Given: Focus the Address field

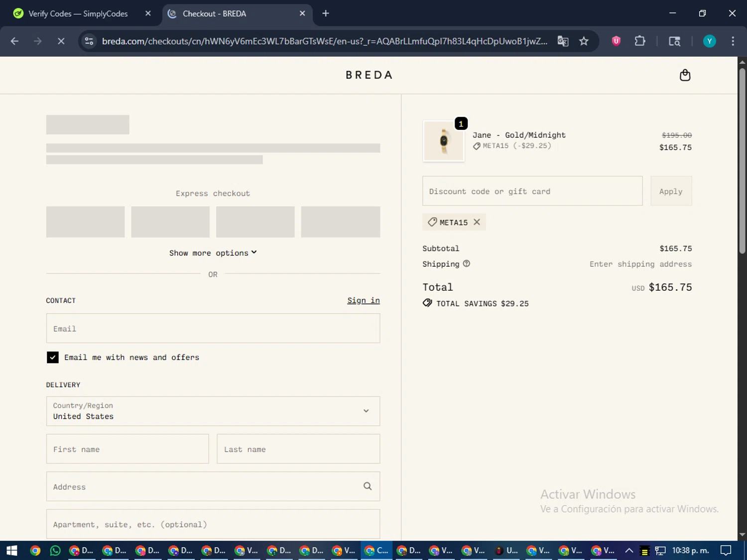Looking at the screenshot, I should (x=213, y=486).
